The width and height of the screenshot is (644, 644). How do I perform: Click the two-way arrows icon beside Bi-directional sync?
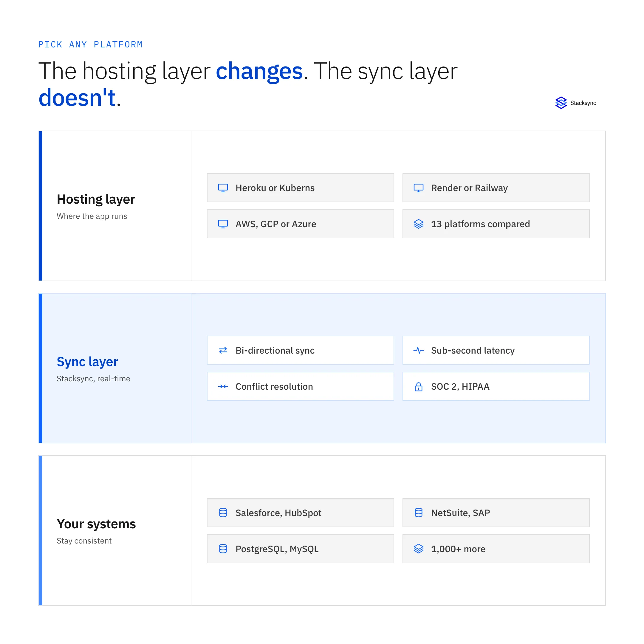pos(223,350)
